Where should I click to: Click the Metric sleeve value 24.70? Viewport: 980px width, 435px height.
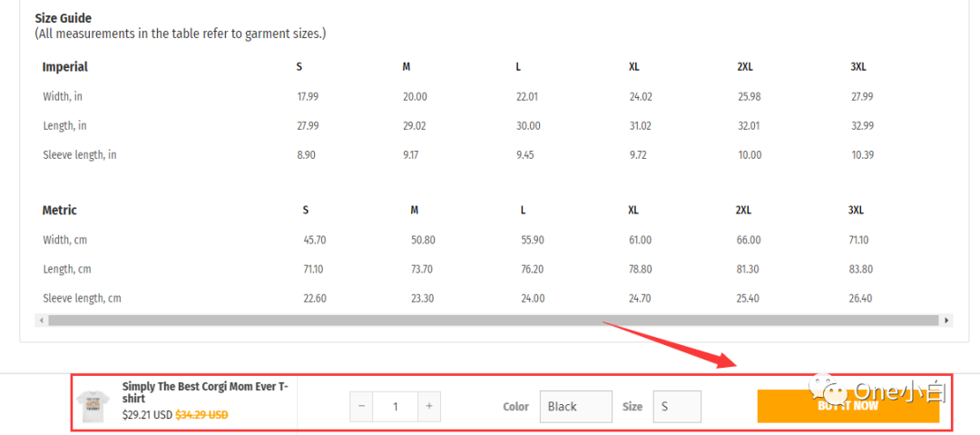pyautogui.click(x=640, y=299)
